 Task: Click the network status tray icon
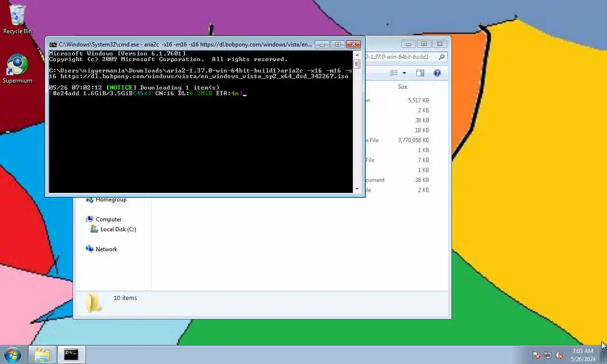[x=548, y=355]
